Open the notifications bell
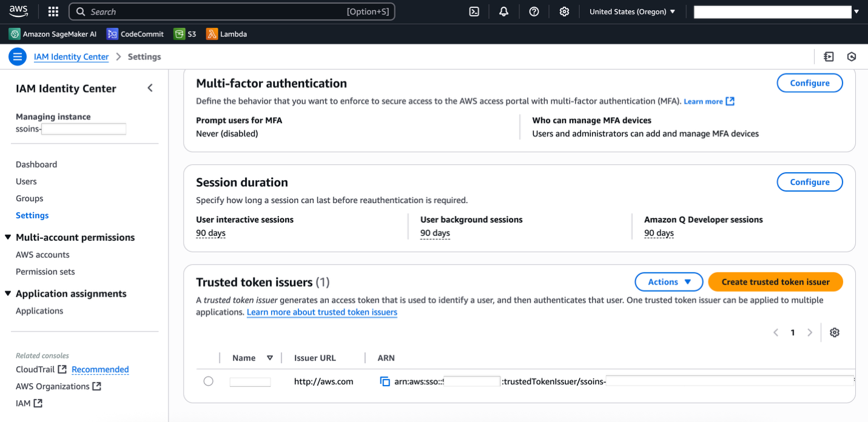Viewport: 868px width, 422px height. (503, 11)
